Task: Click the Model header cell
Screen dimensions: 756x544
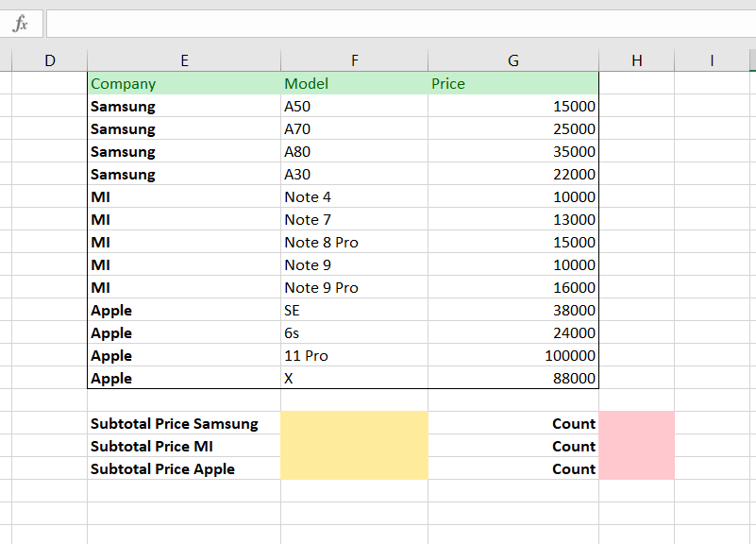Action: pyautogui.click(x=354, y=83)
